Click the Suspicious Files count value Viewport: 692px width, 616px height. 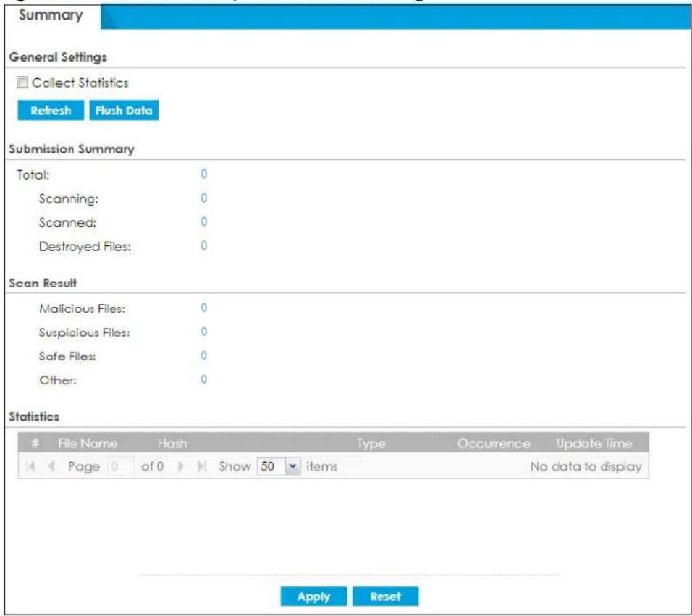[203, 332]
